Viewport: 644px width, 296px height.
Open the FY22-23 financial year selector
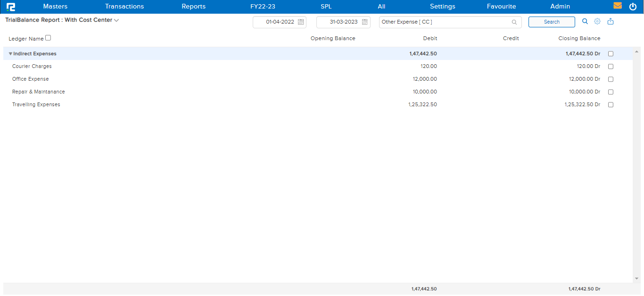(263, 7)
